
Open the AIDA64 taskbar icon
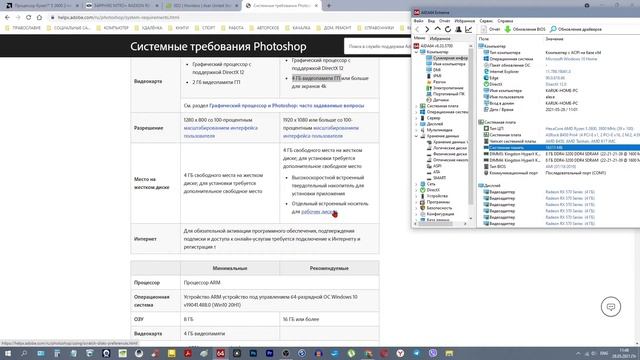click(220, 353)
